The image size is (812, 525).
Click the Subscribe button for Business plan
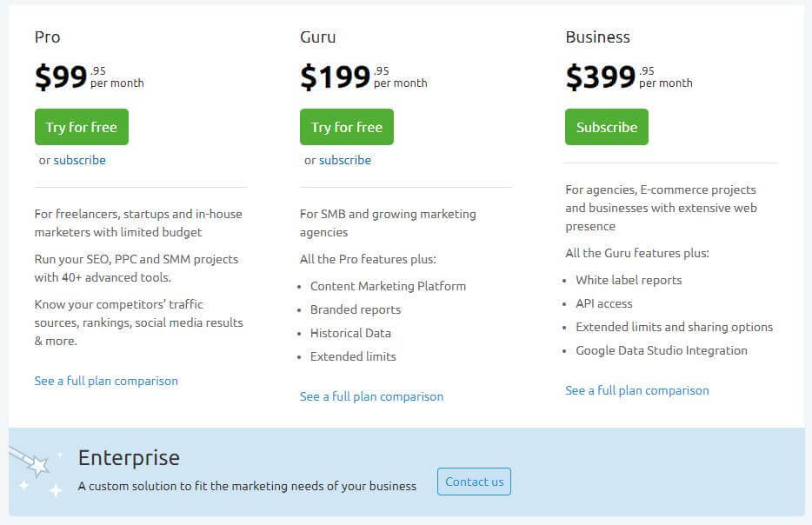pyautogui.click(x=607, y=127)
